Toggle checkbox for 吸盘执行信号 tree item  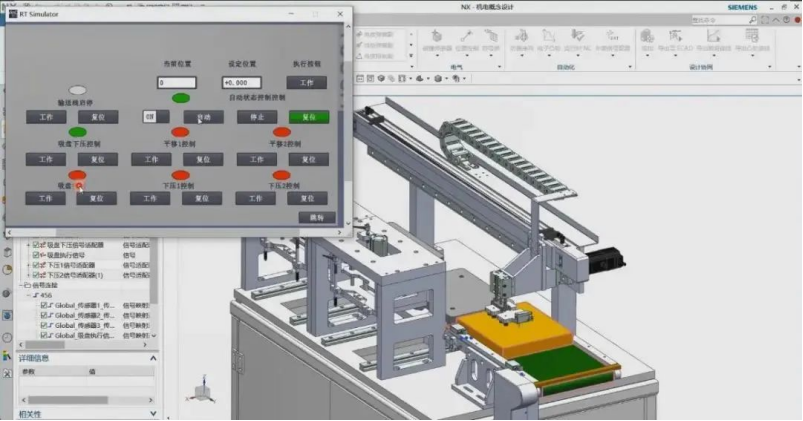pos(37,254)
